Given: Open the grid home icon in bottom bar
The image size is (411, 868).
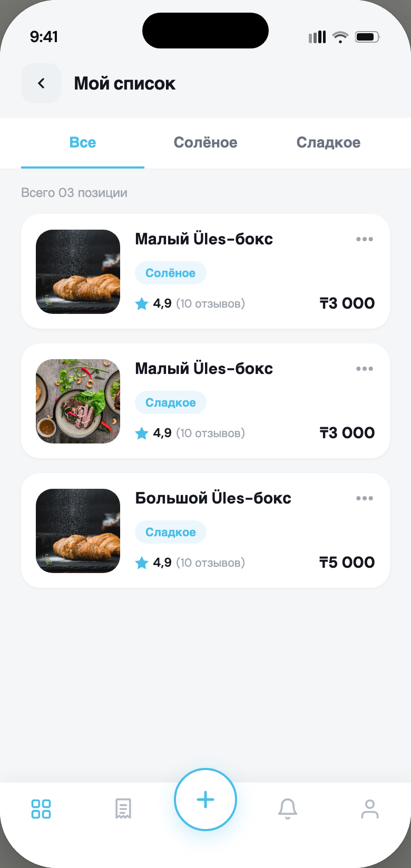Looking at the screenshot, I should (41, 808).
